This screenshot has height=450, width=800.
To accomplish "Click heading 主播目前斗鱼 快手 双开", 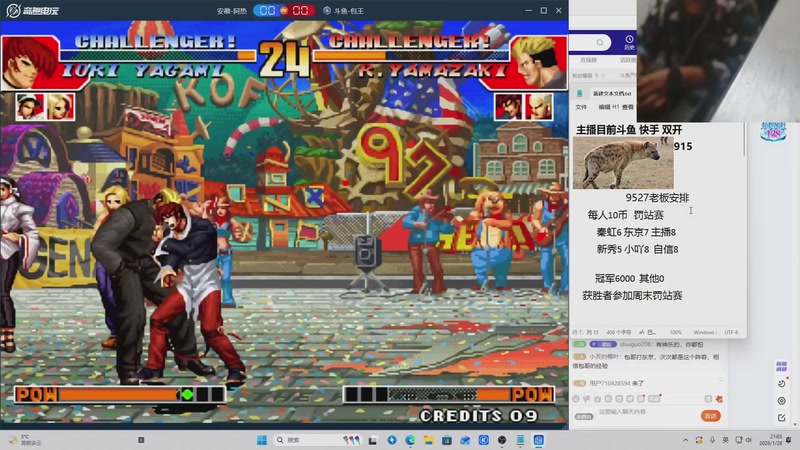I will pos(629,130).
